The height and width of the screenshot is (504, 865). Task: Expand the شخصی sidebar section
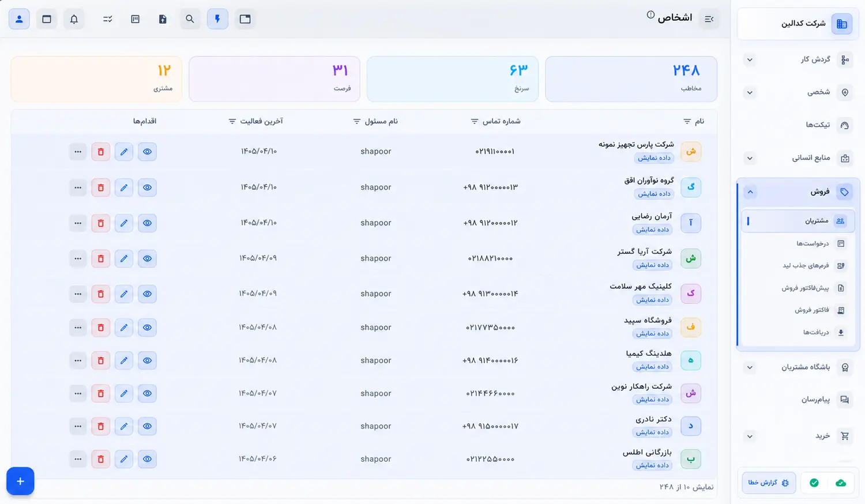coord(750,92)
